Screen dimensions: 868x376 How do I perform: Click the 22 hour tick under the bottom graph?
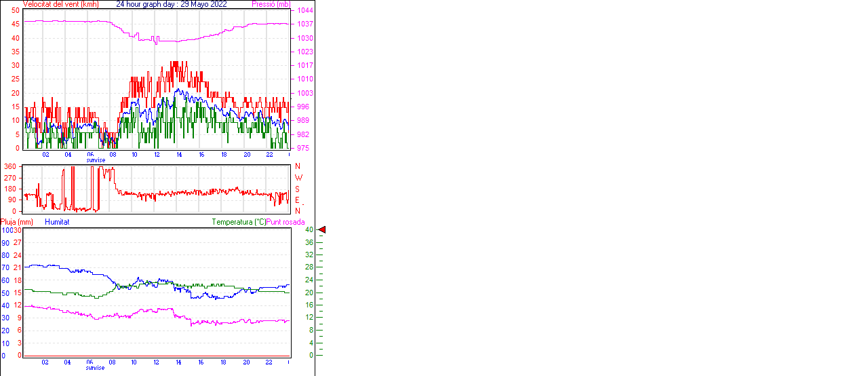tap(269, 362)
